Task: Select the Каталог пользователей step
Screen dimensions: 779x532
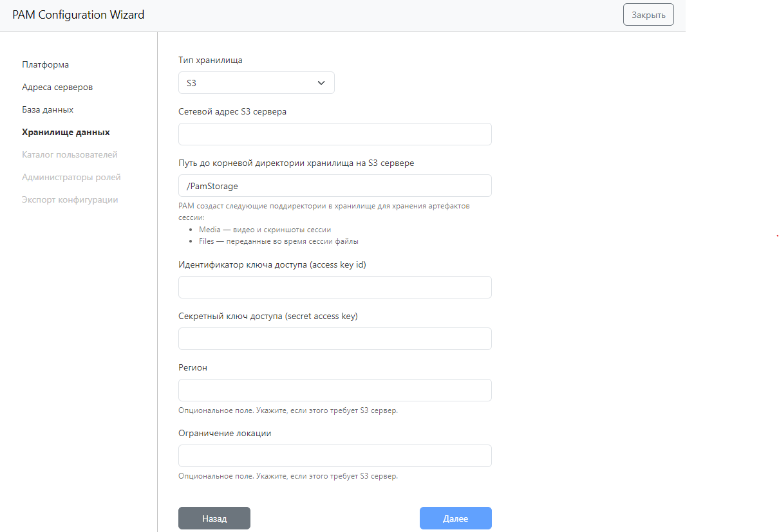Action: pos(70,154)
